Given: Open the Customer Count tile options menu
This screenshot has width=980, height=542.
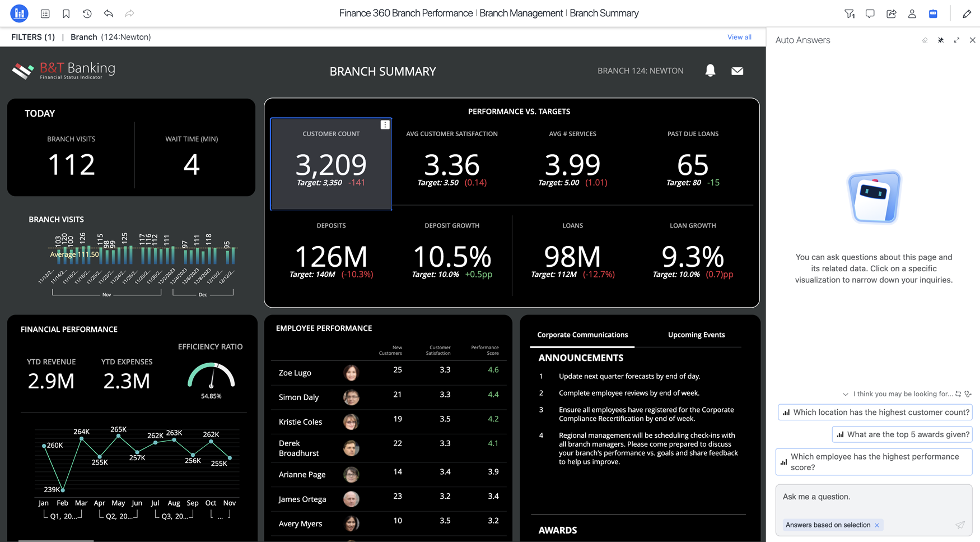Looking at the screenshot, I should pyautogui.click(x=385, y=124).
